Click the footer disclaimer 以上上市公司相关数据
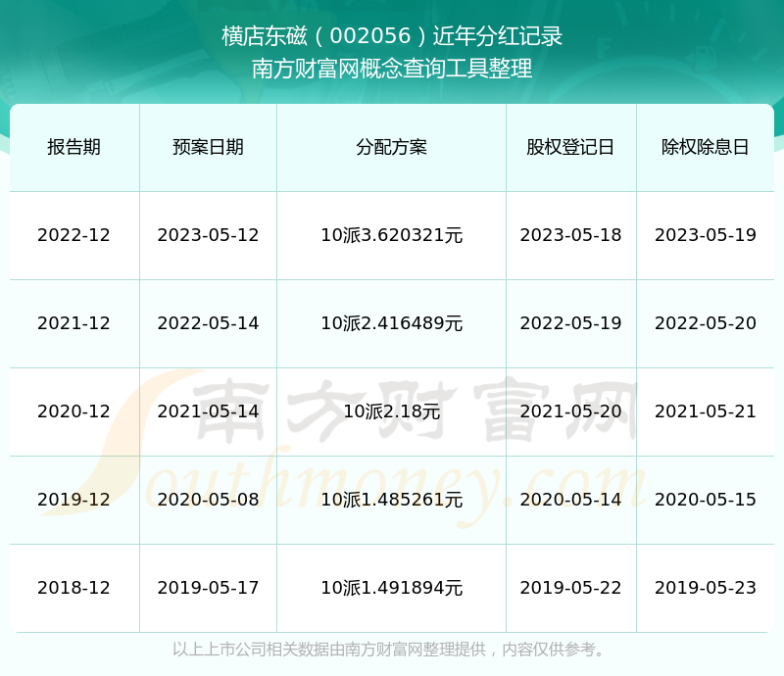 point(251,650)
